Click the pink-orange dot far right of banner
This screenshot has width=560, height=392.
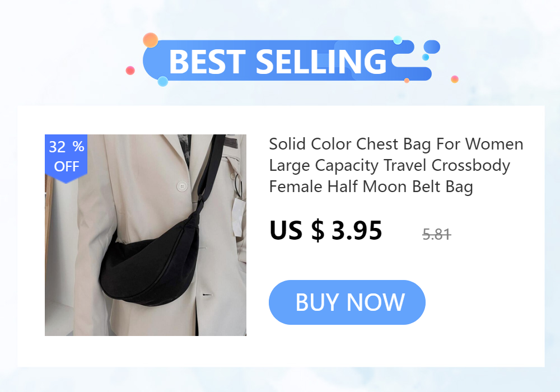tap(455, 80)
